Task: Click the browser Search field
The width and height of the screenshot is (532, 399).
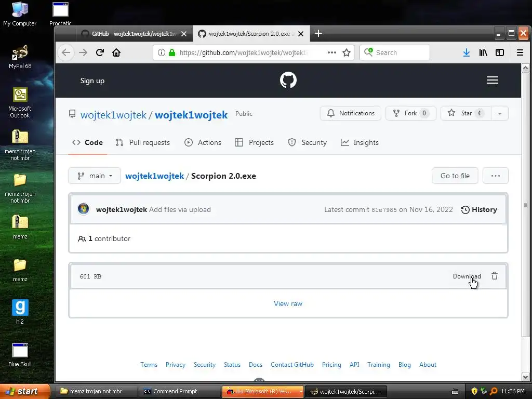Action: [395, 52]
